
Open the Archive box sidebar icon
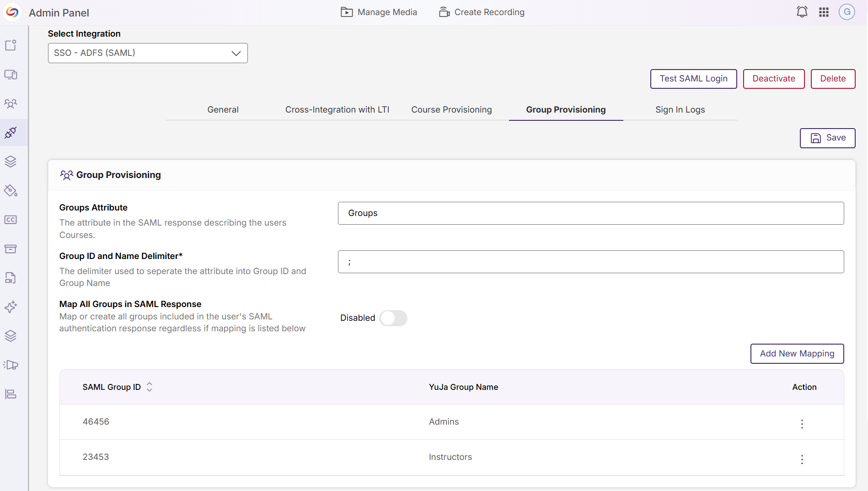pyautogui.click(x=11, y=249)
